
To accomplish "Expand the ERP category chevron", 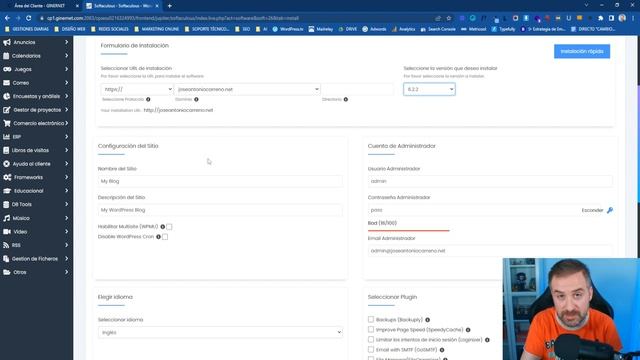I will 67,137.
